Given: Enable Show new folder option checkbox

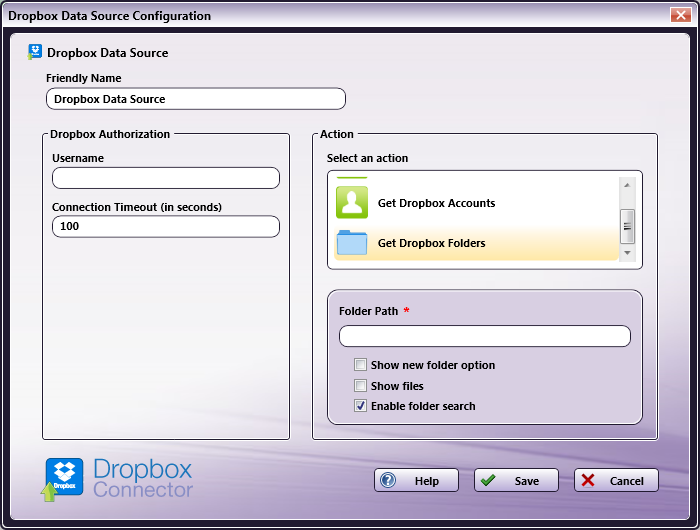Looking at the screenshot, I should point(360,365).
